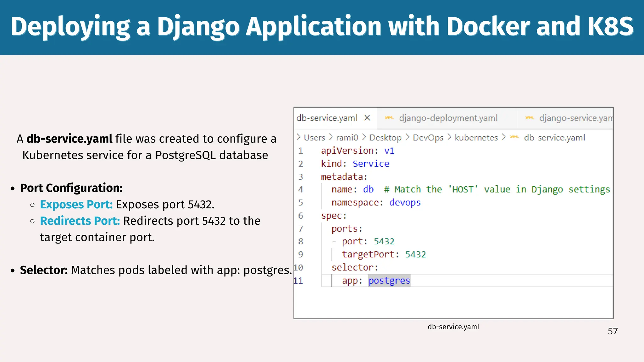Click YAML file icon in breadcrumb

(x=514, y=137)
